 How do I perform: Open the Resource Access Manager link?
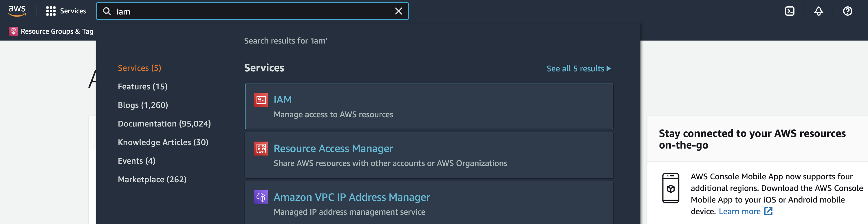pyautogui.click(x=333, y=148)
